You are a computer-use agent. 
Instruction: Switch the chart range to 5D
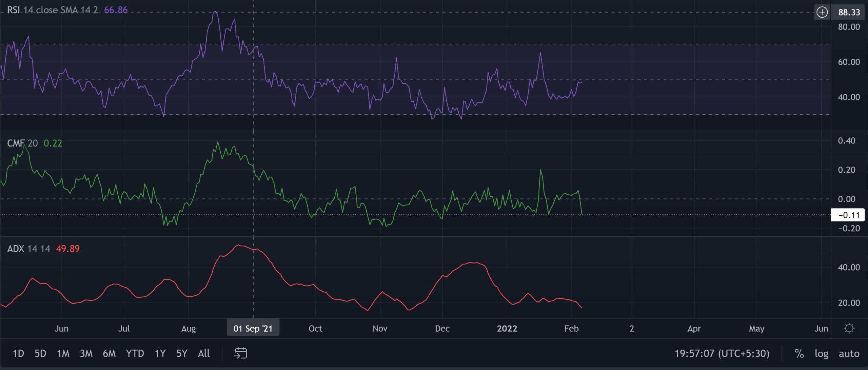point(40,353)
